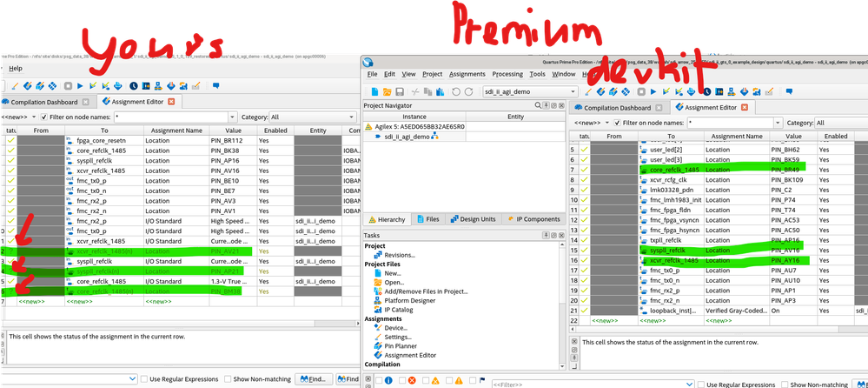Open <<new>> dropdown arrow in left window

point(35,117)
